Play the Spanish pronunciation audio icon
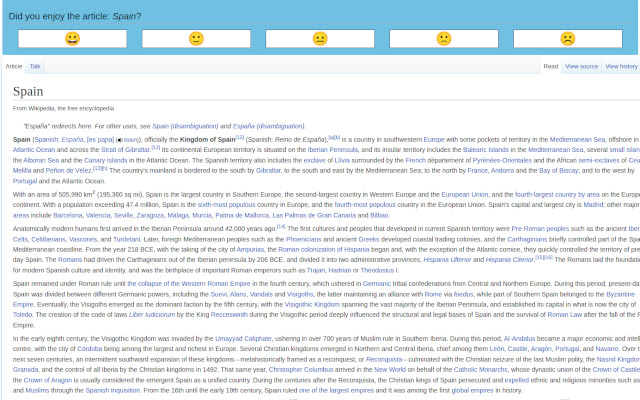 (120, 140)
